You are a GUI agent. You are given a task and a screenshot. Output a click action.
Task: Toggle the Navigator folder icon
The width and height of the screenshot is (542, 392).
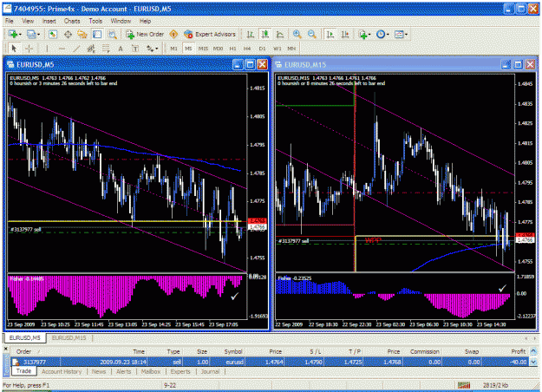coord(82,34)
